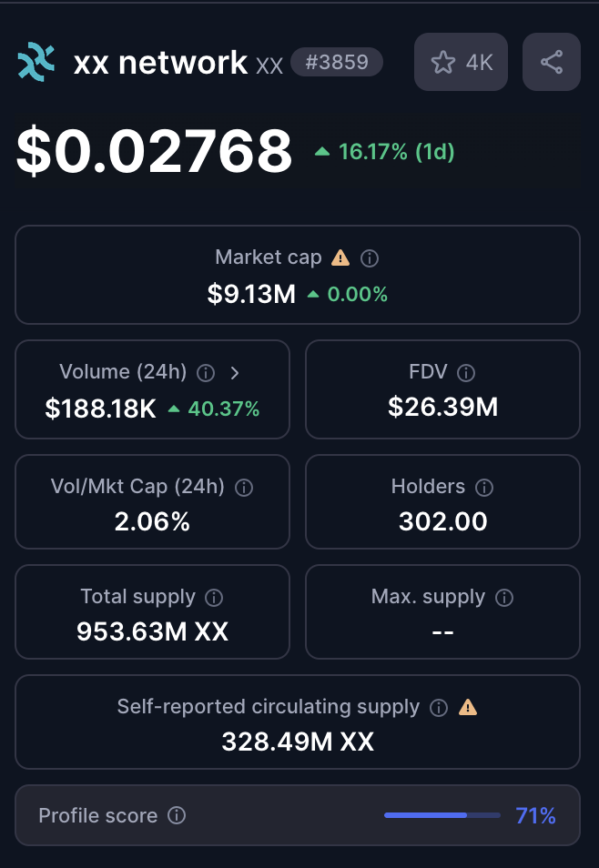
Task: Click the Market cap warning triangle icon
Action: pos(340,257)
